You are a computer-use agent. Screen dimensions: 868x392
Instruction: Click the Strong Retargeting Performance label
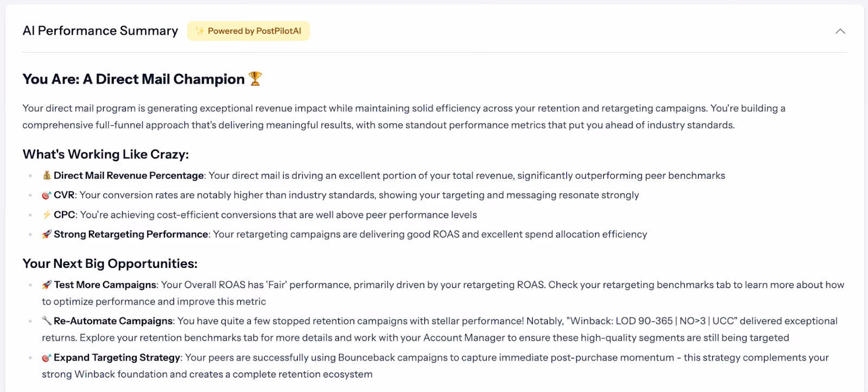click(x=131, y=234)
